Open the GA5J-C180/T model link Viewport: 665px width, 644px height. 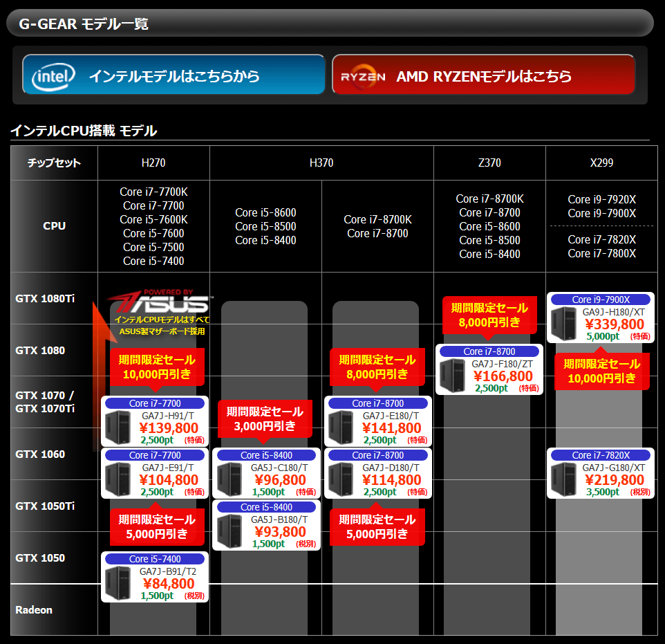[x=279, y=468]
